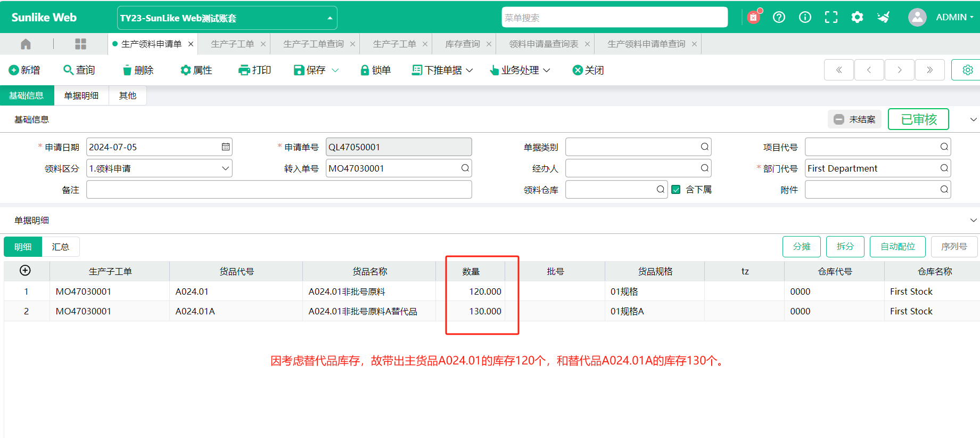980x438 pixels.
Task: Toggle the 含下属 checkbox
Action: click(676, 190)
